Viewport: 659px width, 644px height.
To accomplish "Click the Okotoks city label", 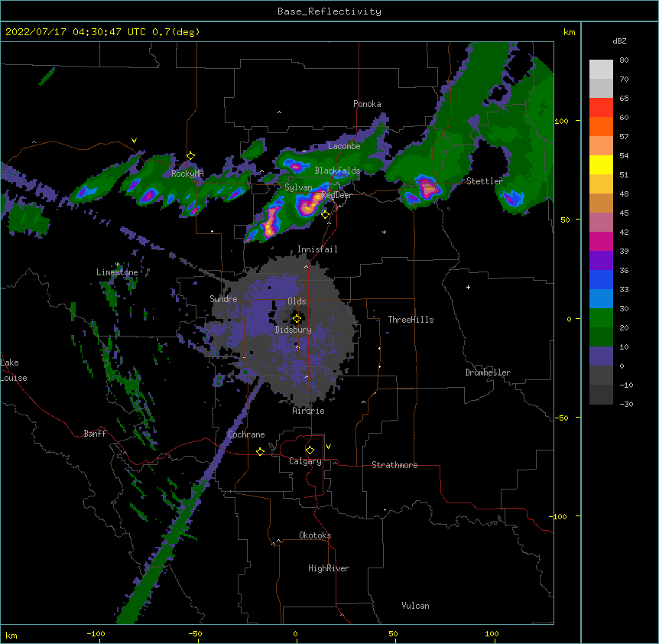I will point(315,535).
